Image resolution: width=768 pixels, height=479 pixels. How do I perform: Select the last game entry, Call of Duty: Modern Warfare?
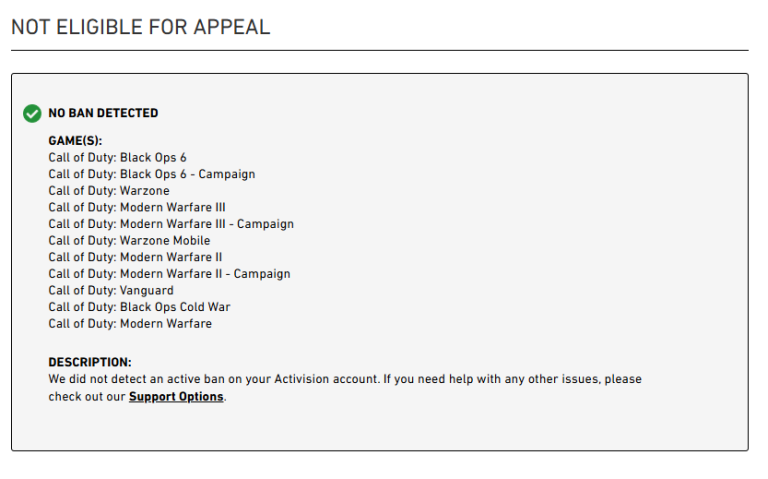pos(130,324)
